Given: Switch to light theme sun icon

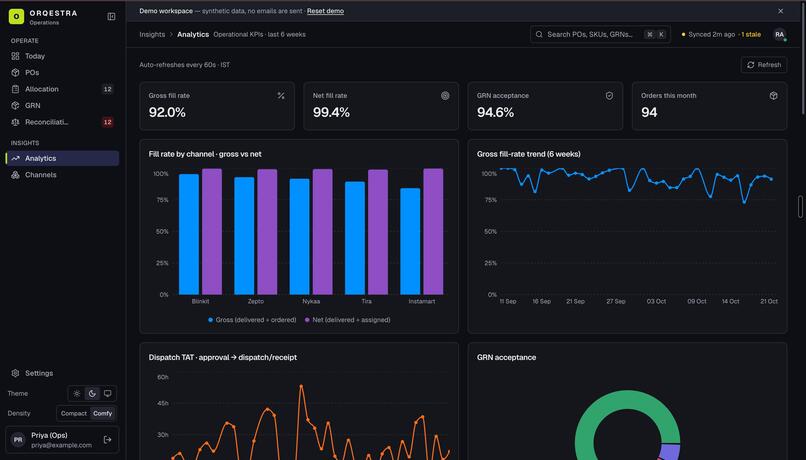Looking at the screenshot, I should click(x=77, y=394).
